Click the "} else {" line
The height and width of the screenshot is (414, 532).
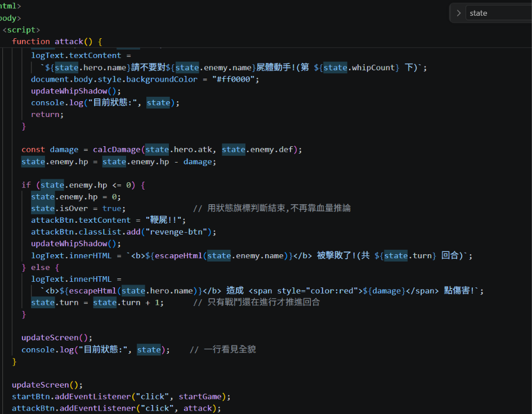[41, 268]
